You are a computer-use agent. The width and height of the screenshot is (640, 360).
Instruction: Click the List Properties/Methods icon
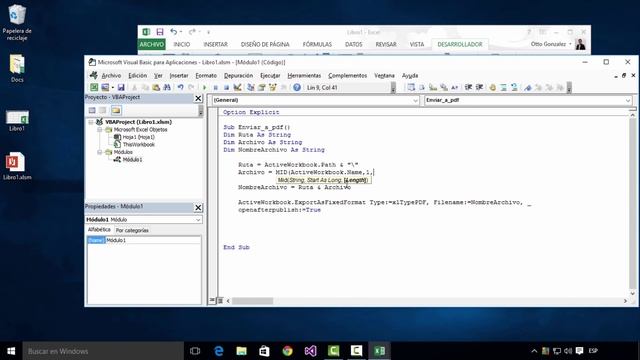click(411, 87)
